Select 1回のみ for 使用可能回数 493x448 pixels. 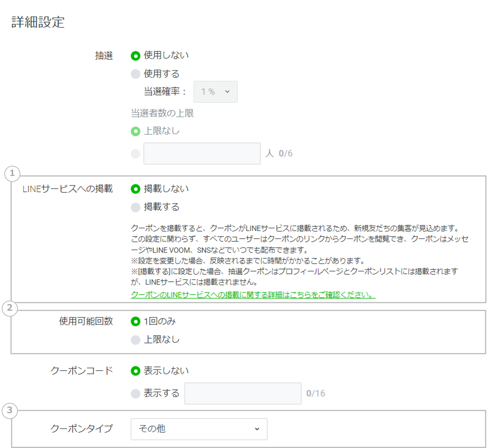pos(135,321)
